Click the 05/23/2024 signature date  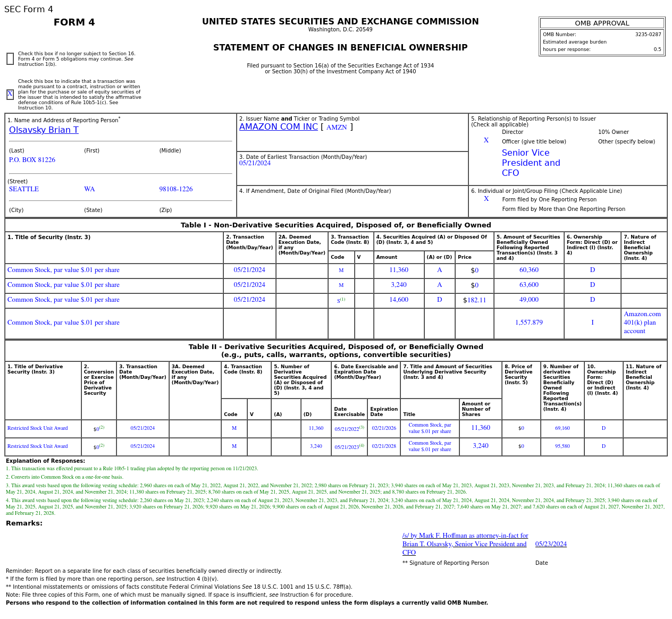551,544
